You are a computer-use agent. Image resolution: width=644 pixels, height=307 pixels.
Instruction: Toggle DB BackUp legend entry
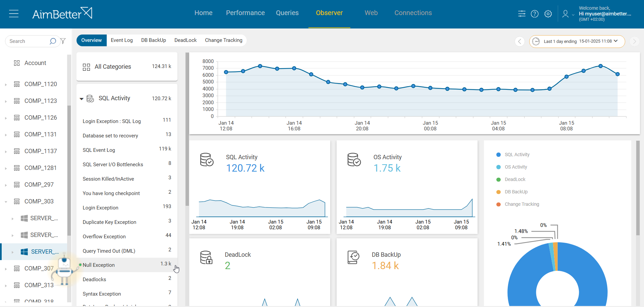[512, 192]
